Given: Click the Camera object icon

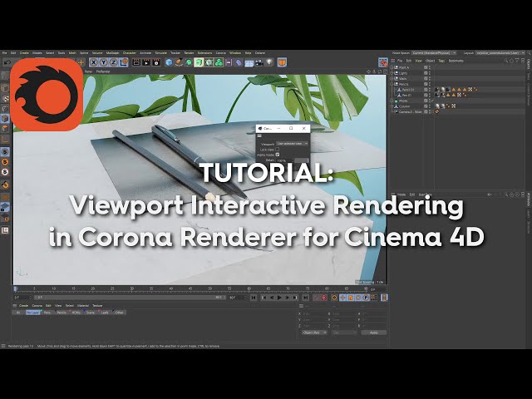Looking at the screenshot, I should pos(259,62).
